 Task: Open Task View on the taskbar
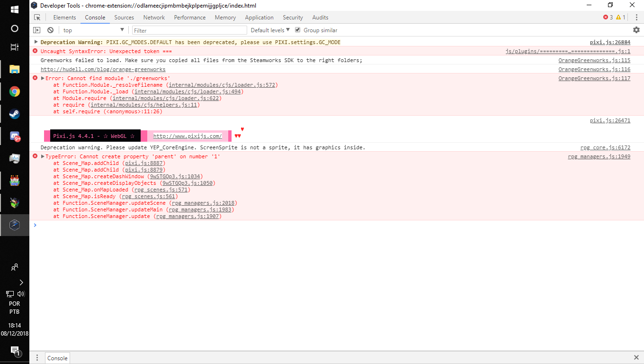point(15,47)
